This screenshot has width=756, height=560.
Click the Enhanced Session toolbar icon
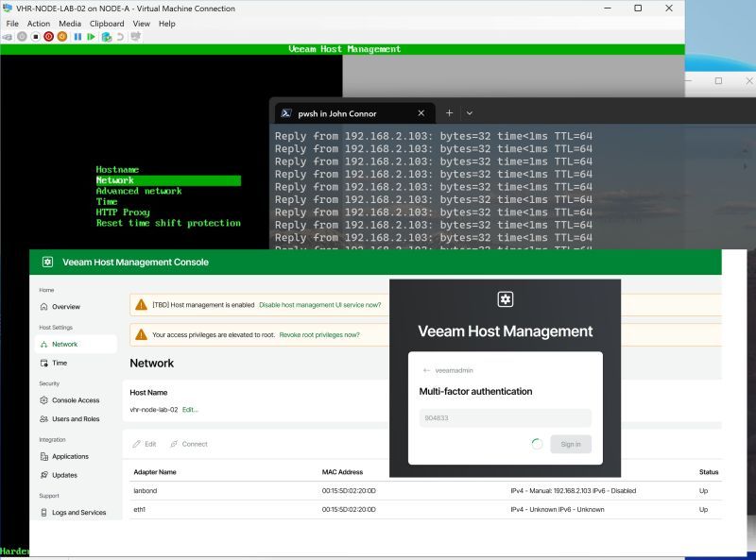tap(135, 37)
